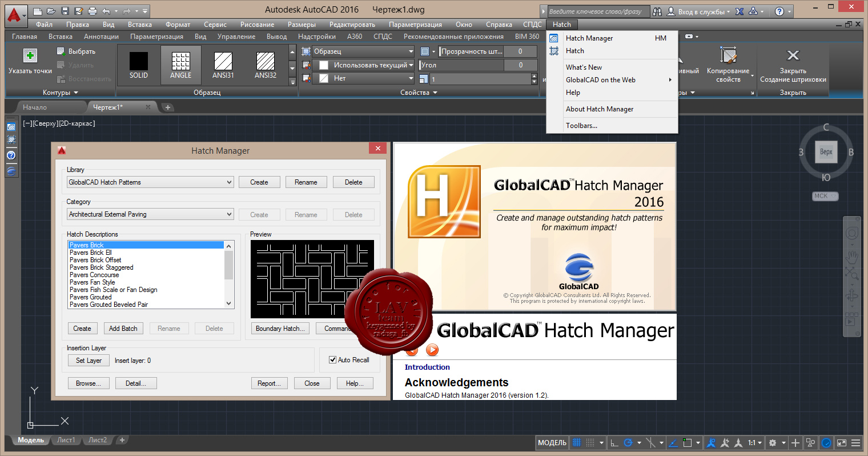
Task: Click Копирование свойств match properties icon
Action: [728, 55]
